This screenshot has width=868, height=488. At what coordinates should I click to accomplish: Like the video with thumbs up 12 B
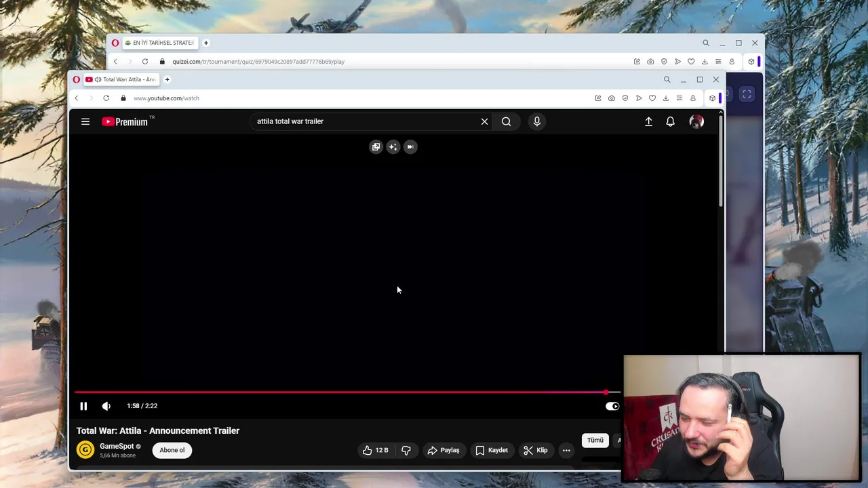[376, 450]
